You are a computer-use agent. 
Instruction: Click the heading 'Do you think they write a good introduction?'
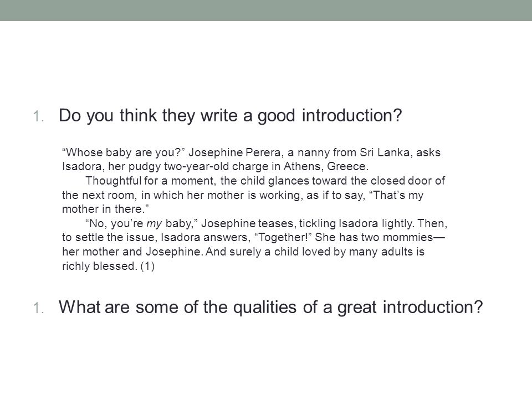pos(231,115)
